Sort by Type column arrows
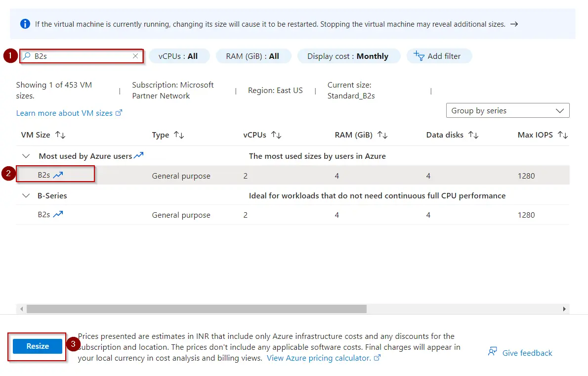The image size is (588, 376). pos(179,135)
